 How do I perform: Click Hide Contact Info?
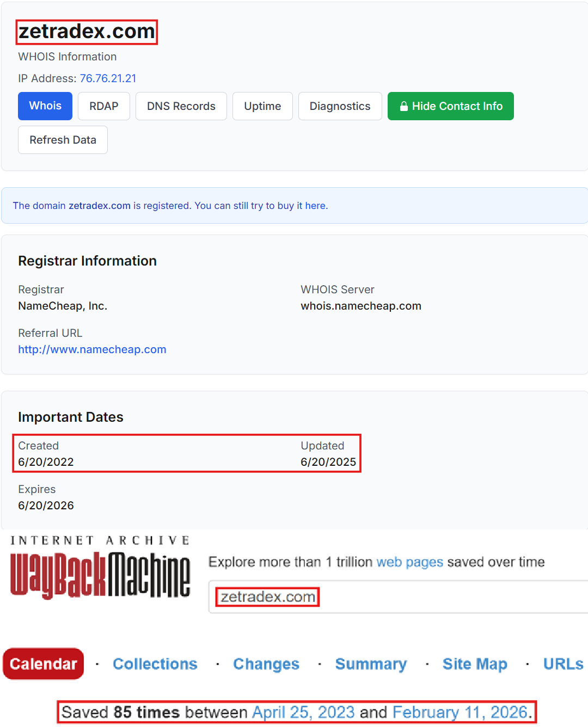[450, 106]
